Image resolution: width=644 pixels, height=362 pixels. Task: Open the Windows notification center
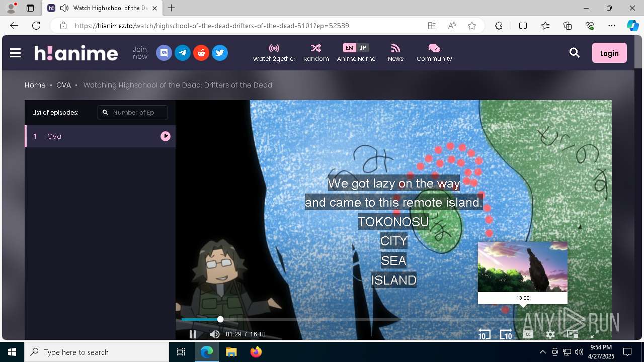(x=627, y=352)
